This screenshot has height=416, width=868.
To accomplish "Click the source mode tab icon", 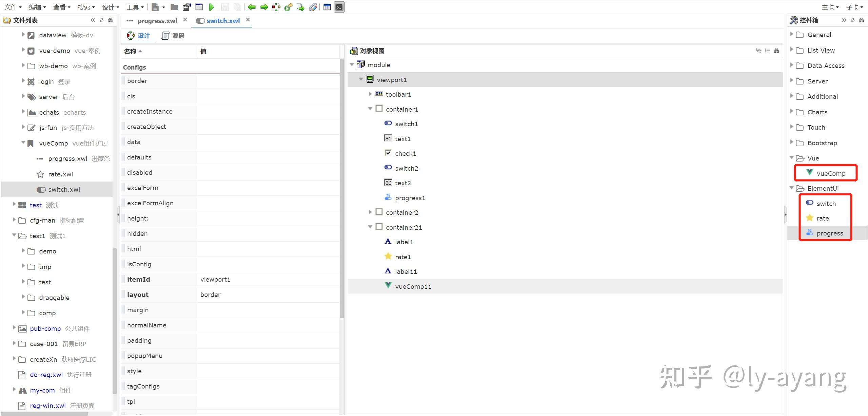I will [166, 35].
